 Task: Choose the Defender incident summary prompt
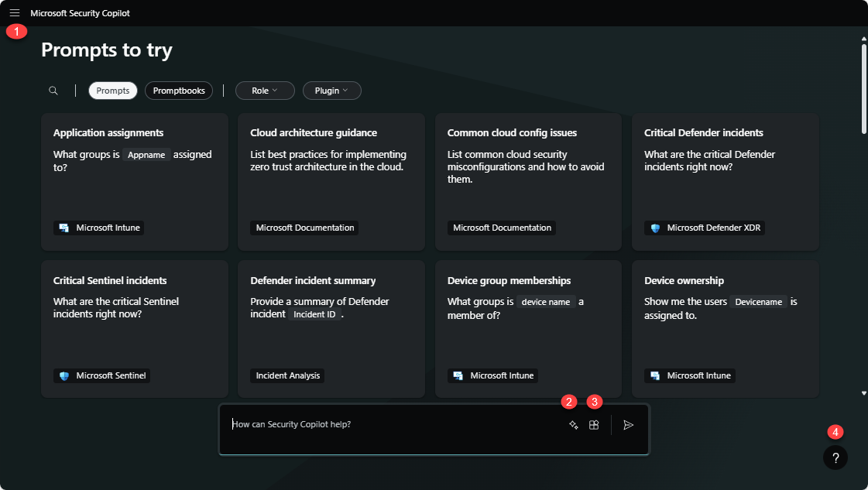pyautogui.click(x=331, y=329)
